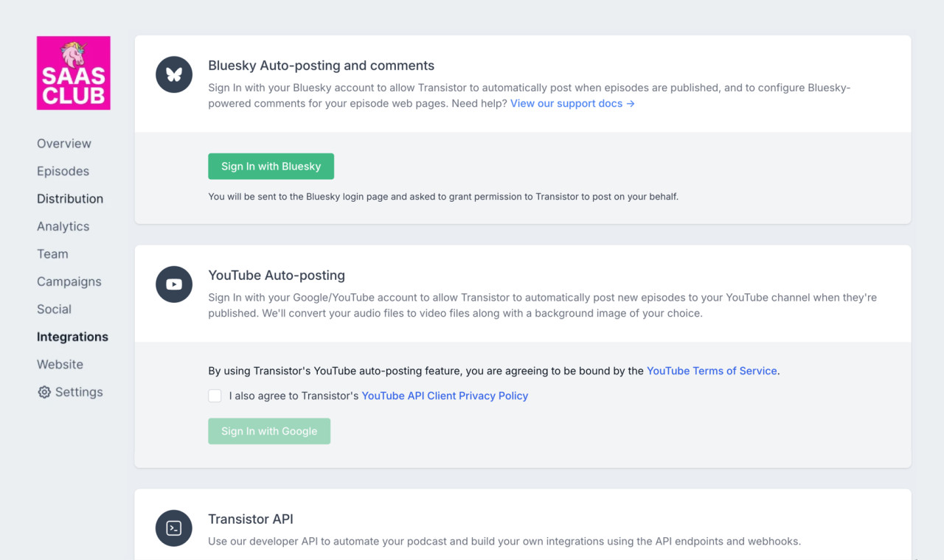Image resolution: width=944 pixels, height=560 pixels.
Task: Open YouTube API Client Privacy Policy link
Action: click(445, 396)
